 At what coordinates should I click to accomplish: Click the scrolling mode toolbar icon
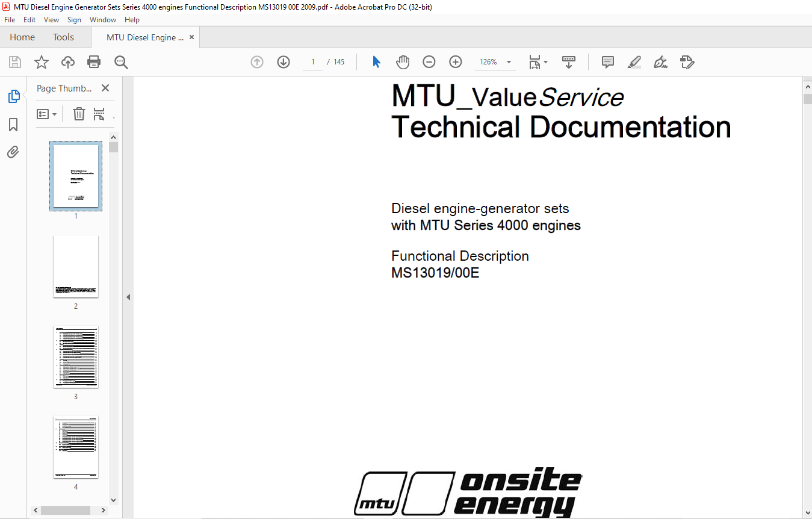pyautogui.click(x=569, y=62)
